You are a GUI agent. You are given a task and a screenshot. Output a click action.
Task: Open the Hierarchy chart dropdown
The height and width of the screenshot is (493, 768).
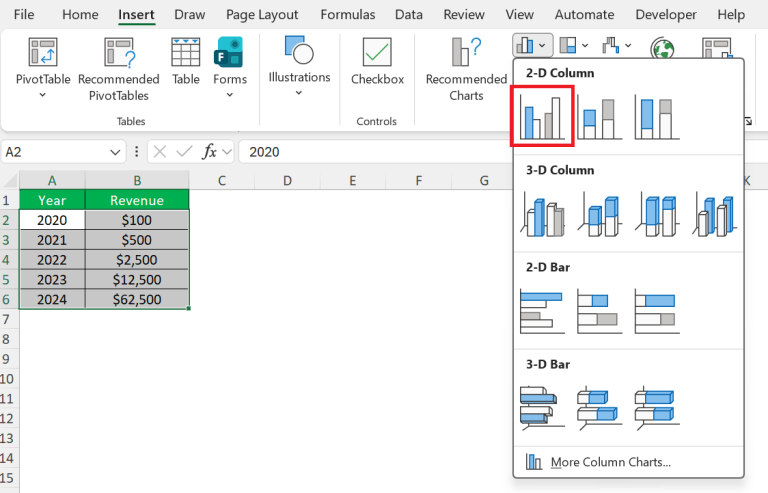click(574, 46)
